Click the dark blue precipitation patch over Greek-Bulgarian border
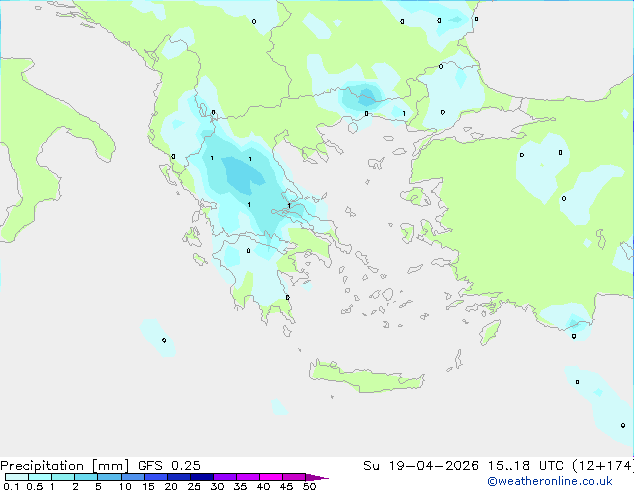The height and width of the screenshot is (490, 634). [367, 97]
